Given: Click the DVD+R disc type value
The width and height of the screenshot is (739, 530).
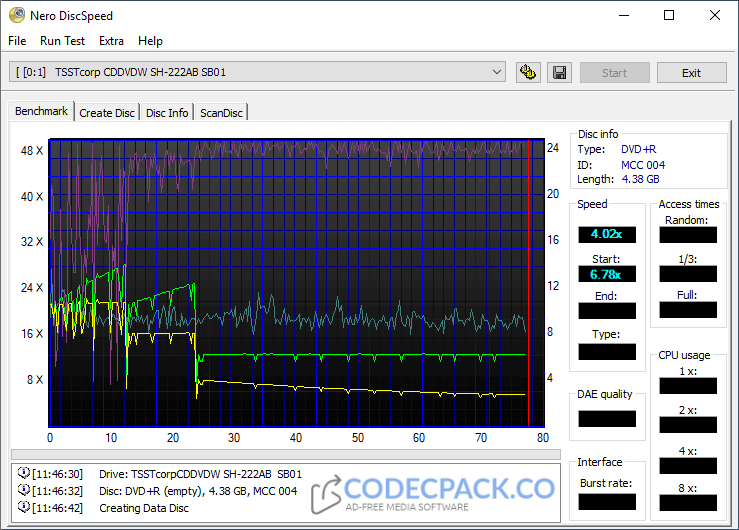Looking at the screenshot, I should [638, 149].
